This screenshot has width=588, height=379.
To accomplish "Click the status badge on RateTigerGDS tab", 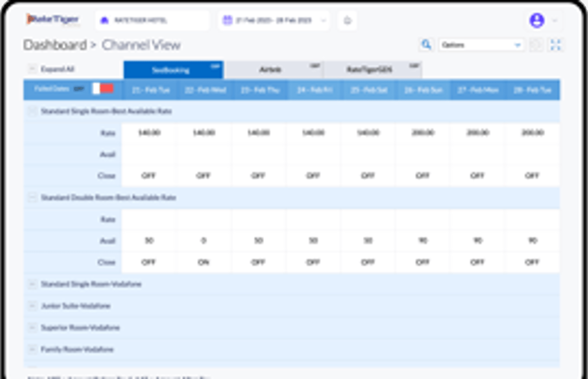I will [414, 66].
